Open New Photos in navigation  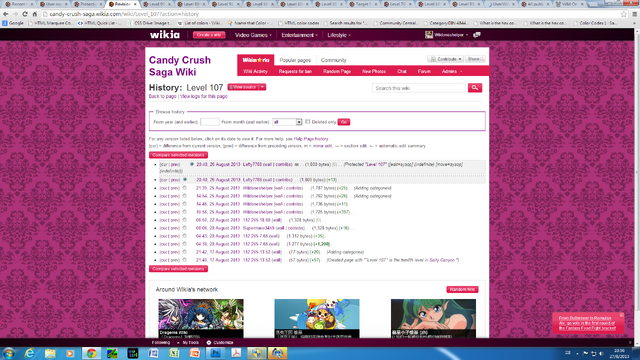[373, 71]
